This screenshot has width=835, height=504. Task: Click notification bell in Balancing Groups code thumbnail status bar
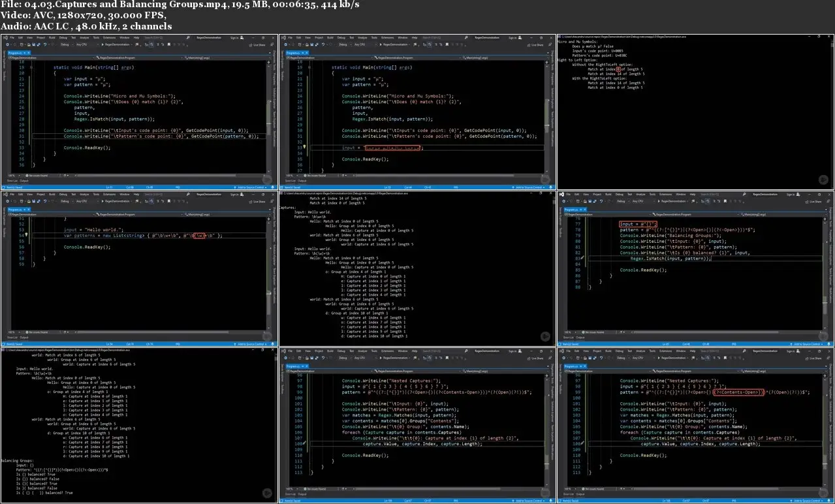pos(830,343)
